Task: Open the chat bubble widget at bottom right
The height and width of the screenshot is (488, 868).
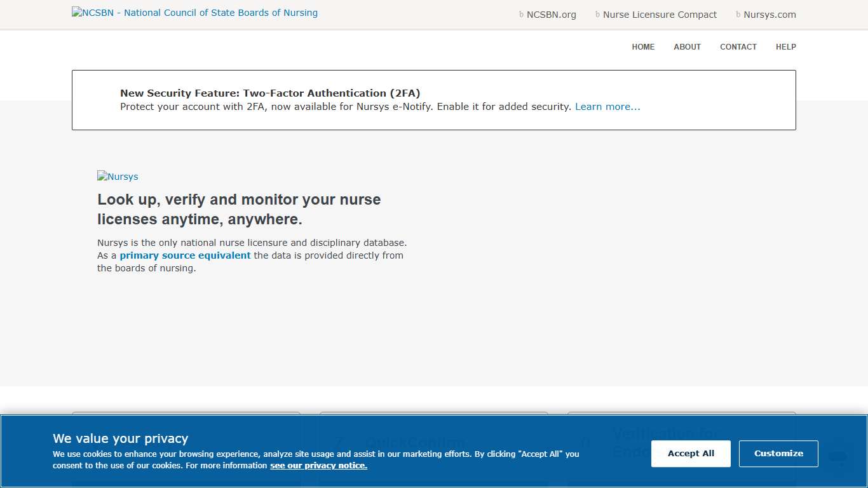Action: pos(837,457)
